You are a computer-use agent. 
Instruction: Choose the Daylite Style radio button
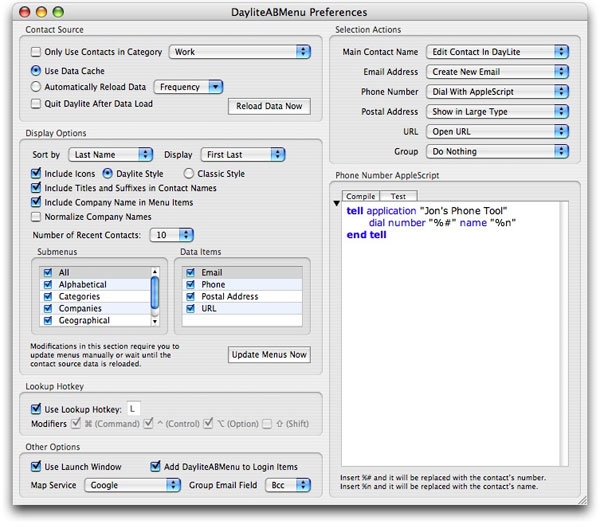tap(108, 173)
